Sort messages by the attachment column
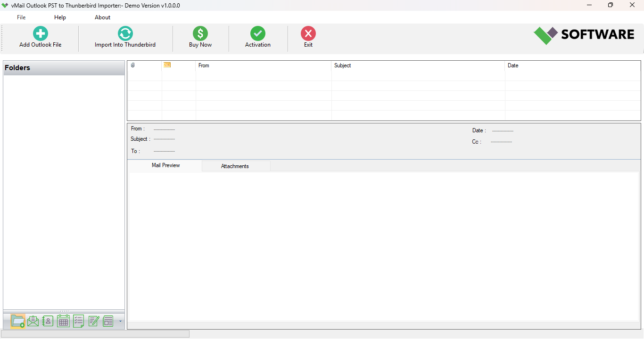The image size is (644, 339). click(x=133, y=65)
